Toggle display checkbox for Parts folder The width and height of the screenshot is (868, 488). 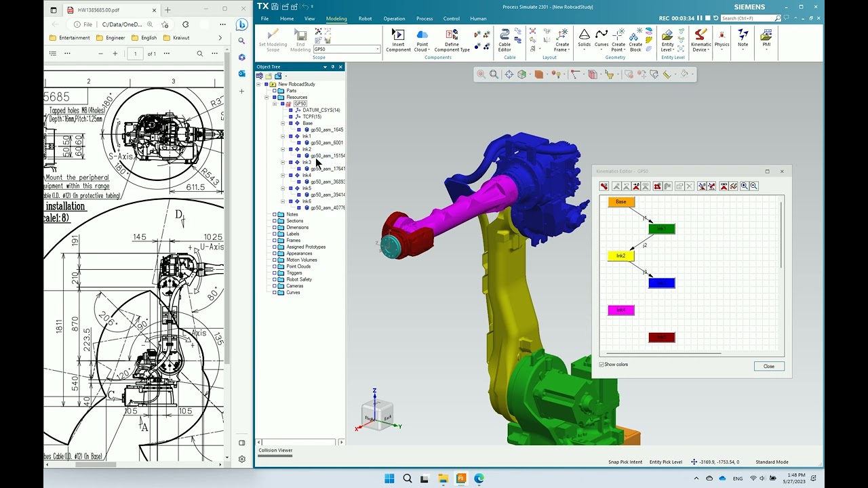pyautogui.click(x=275, y=91)
